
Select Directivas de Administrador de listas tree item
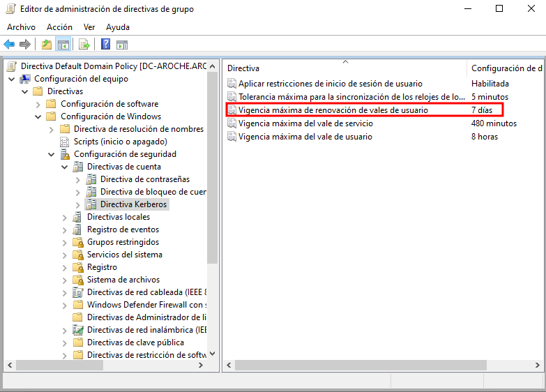pyautogui.click(x=146, y=317)
